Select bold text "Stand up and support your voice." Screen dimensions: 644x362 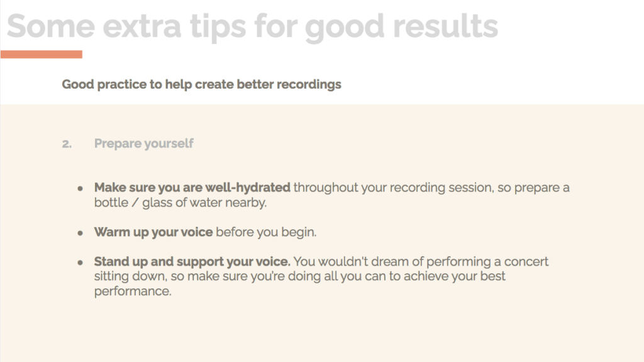[192, 262]
